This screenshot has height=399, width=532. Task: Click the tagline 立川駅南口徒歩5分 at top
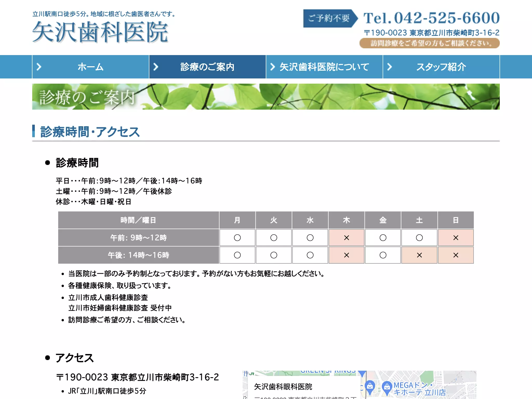pyautogui.click(x=104, y=14)
